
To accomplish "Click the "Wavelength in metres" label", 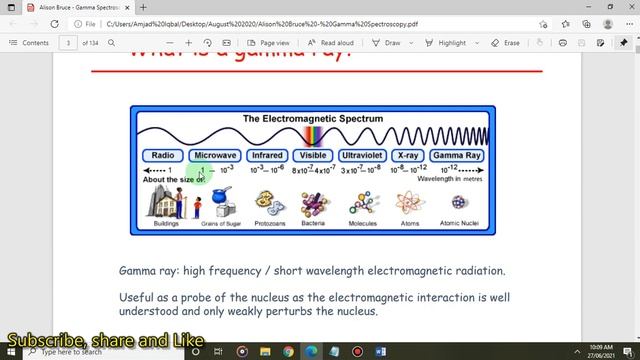I will click(449, 179).
